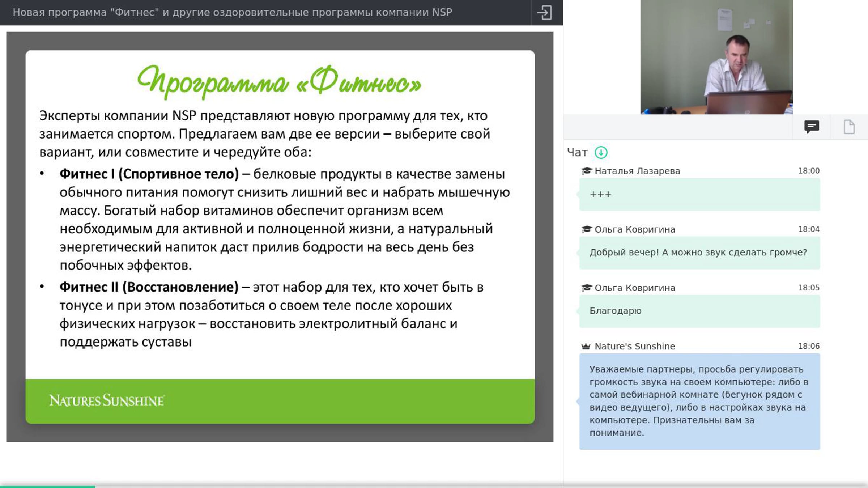Click the 'Благодарю' chat message

699,311
